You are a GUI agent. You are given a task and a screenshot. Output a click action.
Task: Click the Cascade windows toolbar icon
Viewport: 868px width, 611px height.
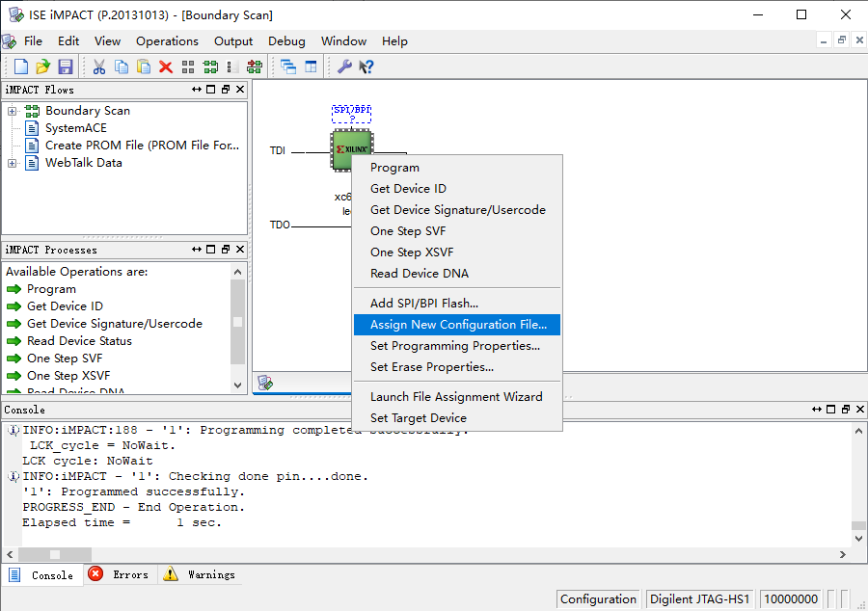click(288, 66)
